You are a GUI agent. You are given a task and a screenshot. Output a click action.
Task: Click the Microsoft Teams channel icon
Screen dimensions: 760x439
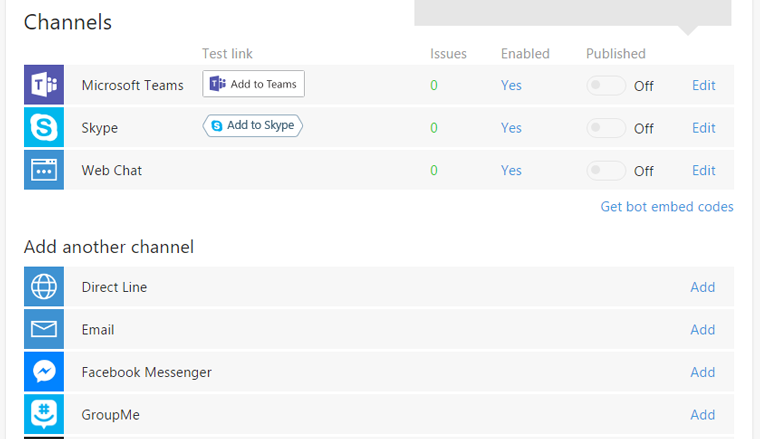tap(44, 85)
